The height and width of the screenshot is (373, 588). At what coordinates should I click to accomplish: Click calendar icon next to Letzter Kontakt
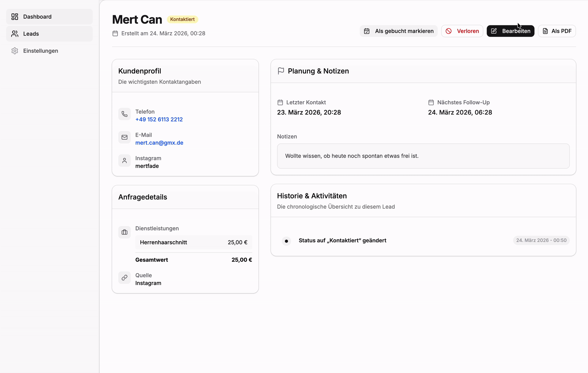click(x=280, y=103)
